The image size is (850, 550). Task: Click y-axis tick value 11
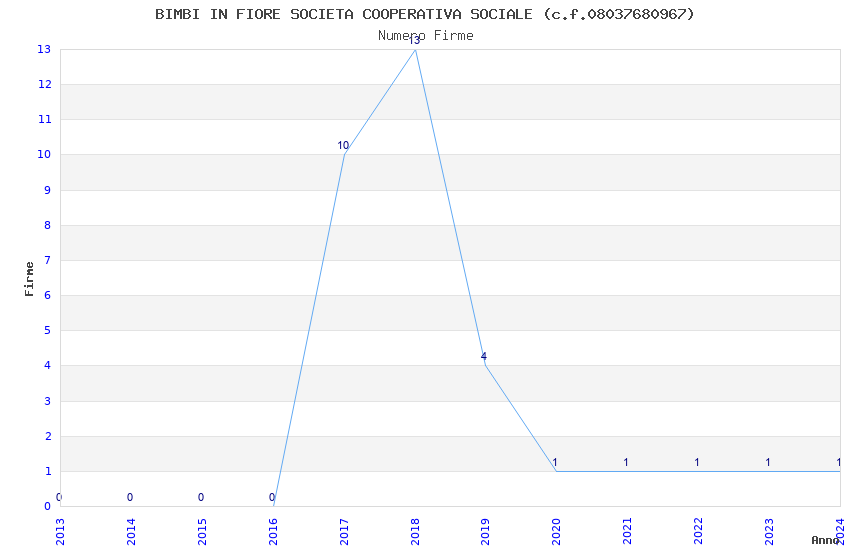coord(45,119)
